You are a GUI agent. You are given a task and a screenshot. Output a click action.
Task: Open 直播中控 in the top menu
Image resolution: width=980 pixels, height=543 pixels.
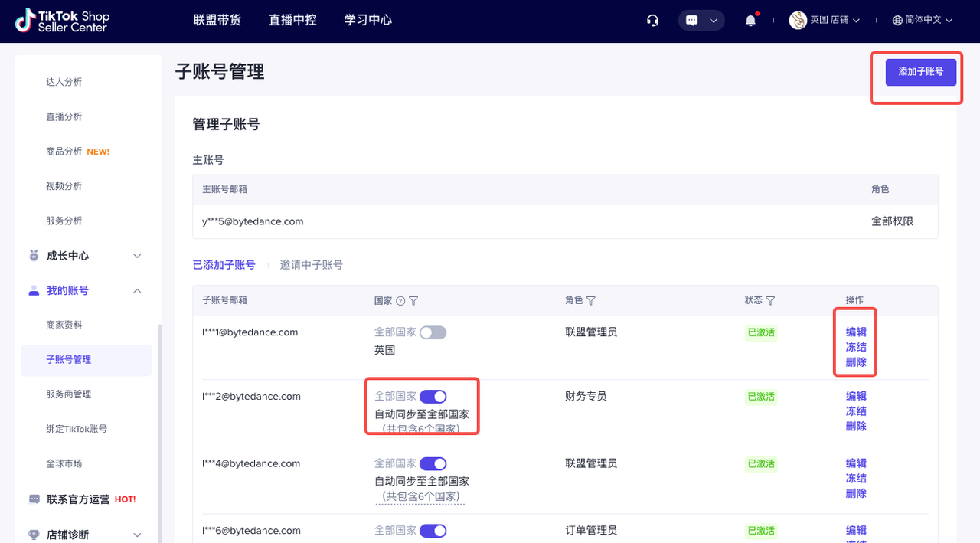[x=292, y=21]
